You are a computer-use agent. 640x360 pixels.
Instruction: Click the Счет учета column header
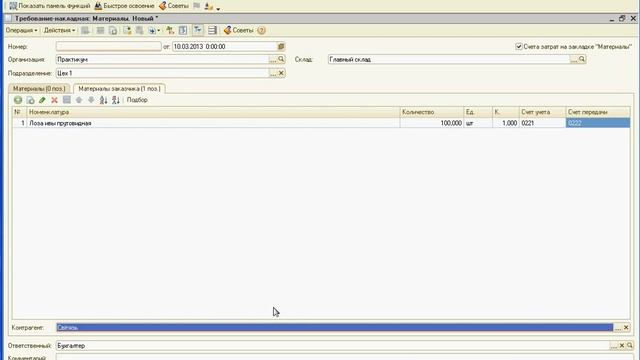[542, 112]
